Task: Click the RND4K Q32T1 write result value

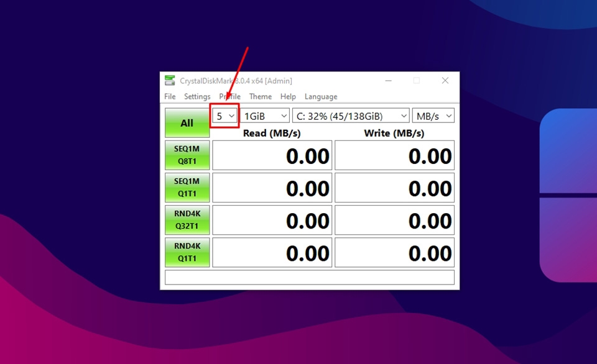Action: click(x=394, y=220)
